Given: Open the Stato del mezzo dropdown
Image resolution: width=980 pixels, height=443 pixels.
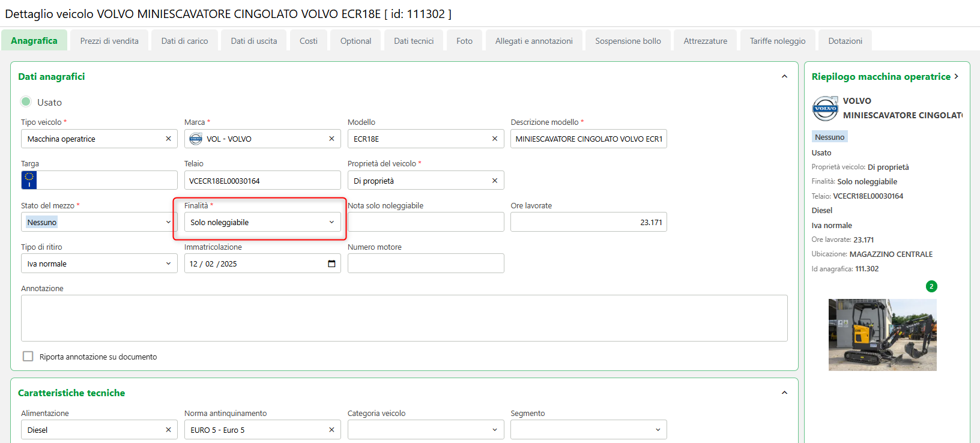Looking at the screenshot, I should (99, 222).
